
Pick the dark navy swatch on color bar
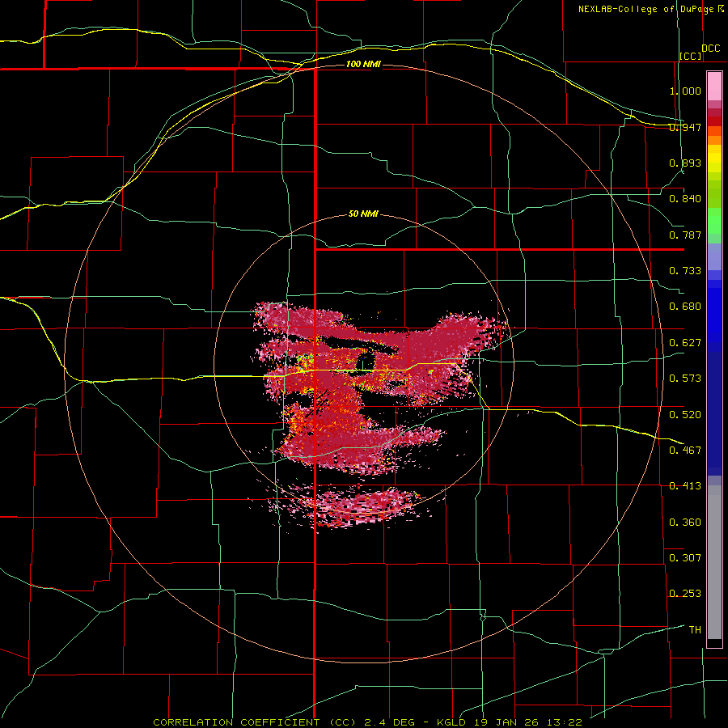click(714, 411)
